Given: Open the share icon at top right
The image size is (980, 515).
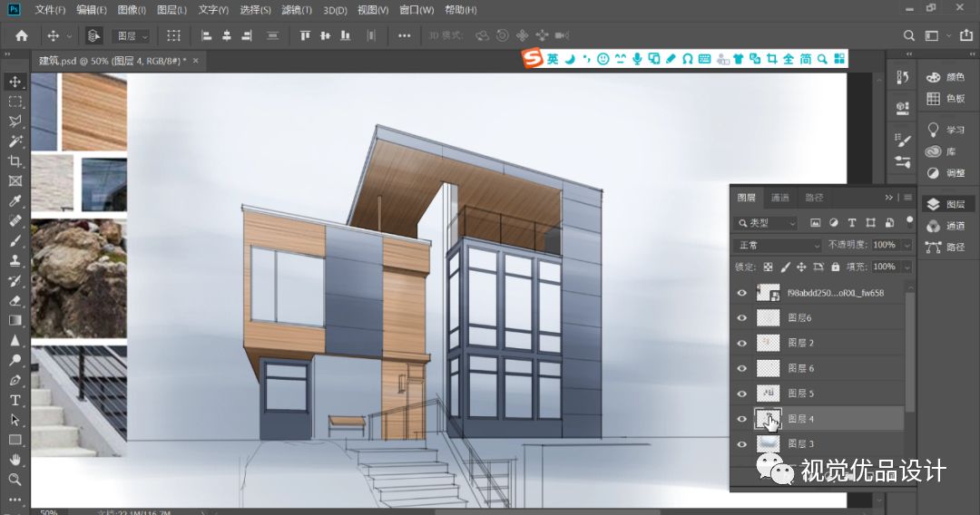Looking at the screenshot, I should point(965,35).
